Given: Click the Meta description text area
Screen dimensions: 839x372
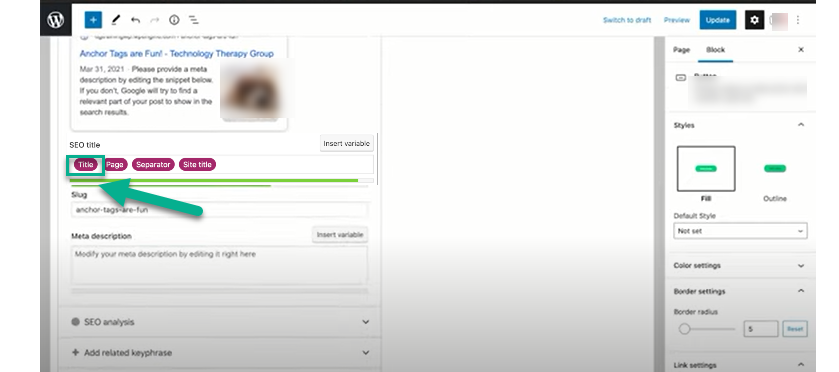Looking at the screenshot, I should pos(219,265).
